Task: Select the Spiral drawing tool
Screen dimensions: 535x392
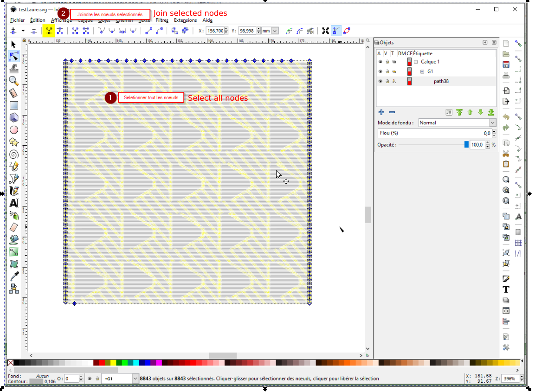Action: 14,154
